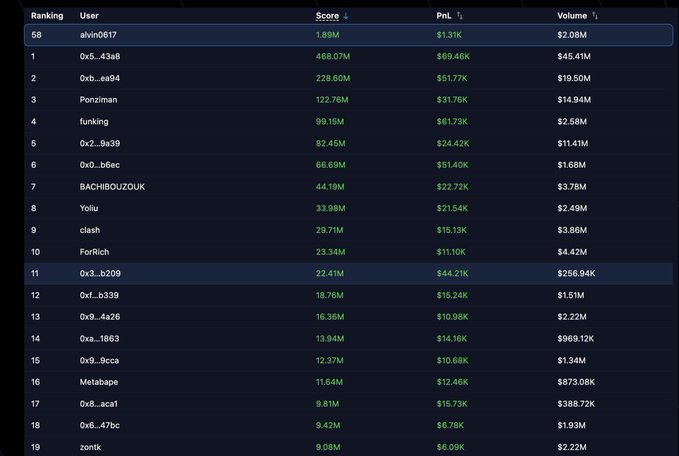Open highlighted user 0x3...b209
This screenshot has height=456, width=679.
tap(100, 274)
